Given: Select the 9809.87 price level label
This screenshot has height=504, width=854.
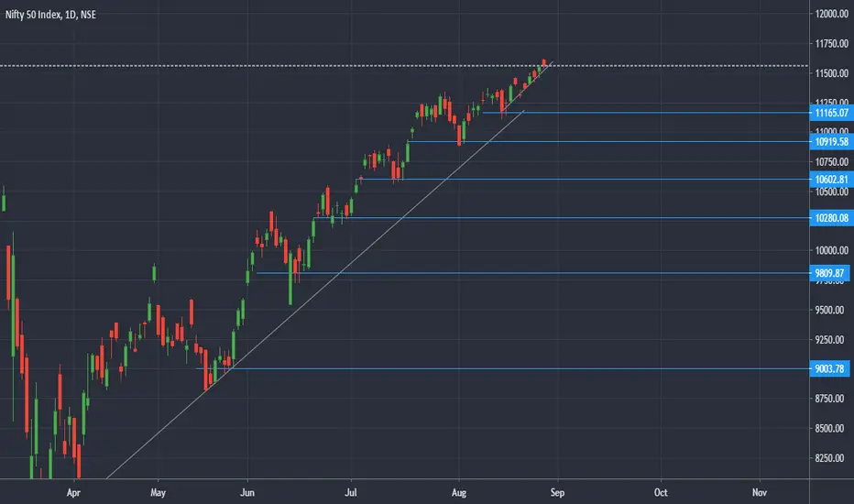Looking at the screenshot, I should (x=829, y=273).
